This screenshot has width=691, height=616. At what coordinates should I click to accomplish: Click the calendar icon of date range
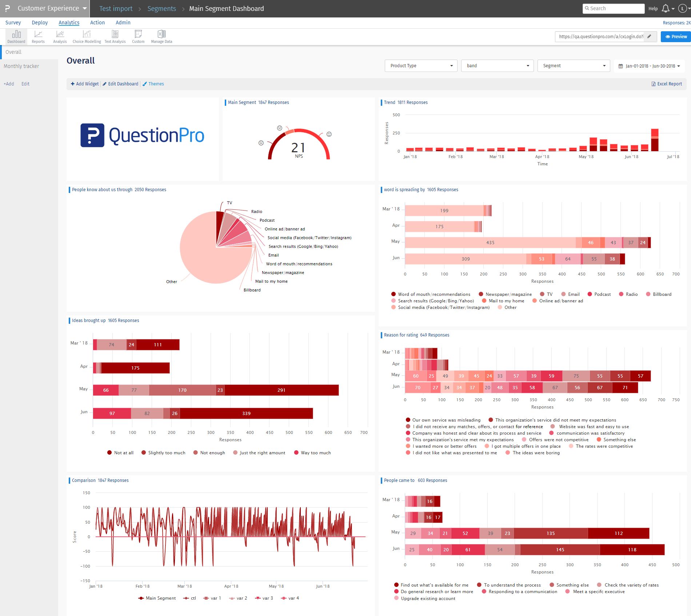point(620,66)
